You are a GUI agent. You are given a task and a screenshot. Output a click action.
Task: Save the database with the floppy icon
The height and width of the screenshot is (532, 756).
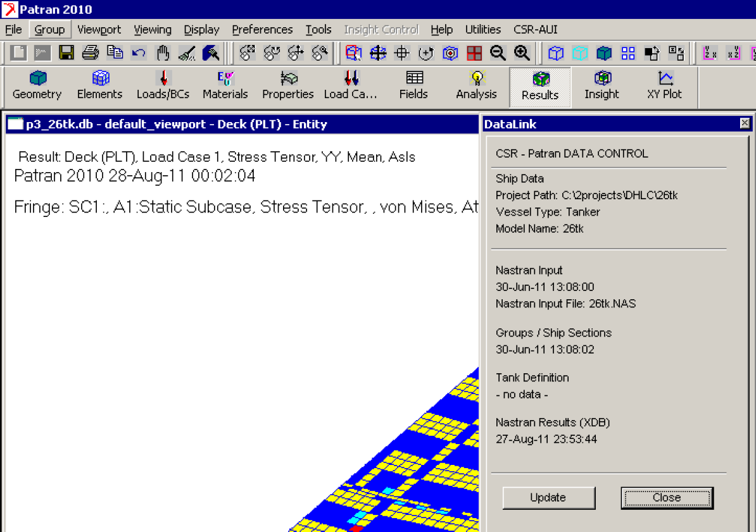tap(66, 53)
